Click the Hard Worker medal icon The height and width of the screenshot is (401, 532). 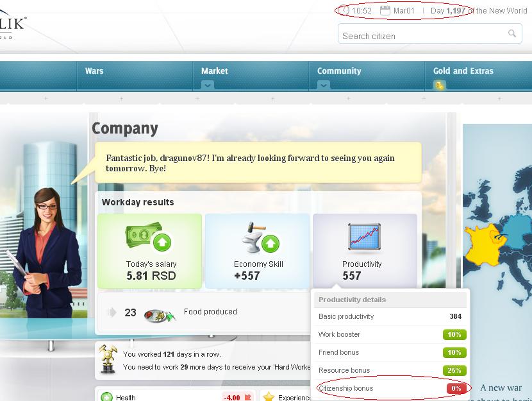click(x=107, y=360)
